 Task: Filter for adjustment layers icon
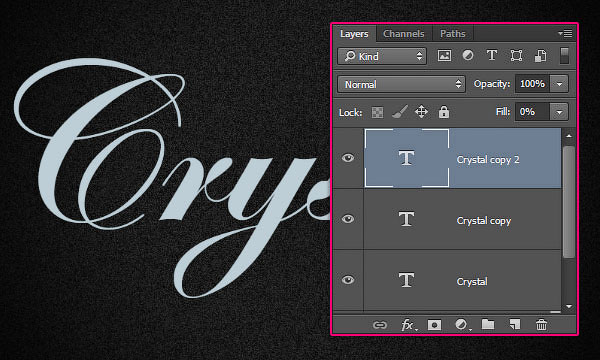[468, 56]
